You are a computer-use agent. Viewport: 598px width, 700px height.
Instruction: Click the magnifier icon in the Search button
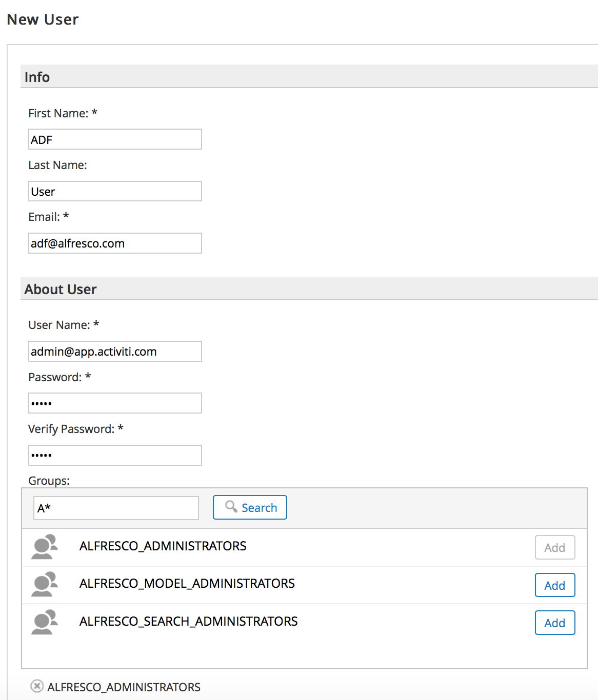click(x=231, y=506)
